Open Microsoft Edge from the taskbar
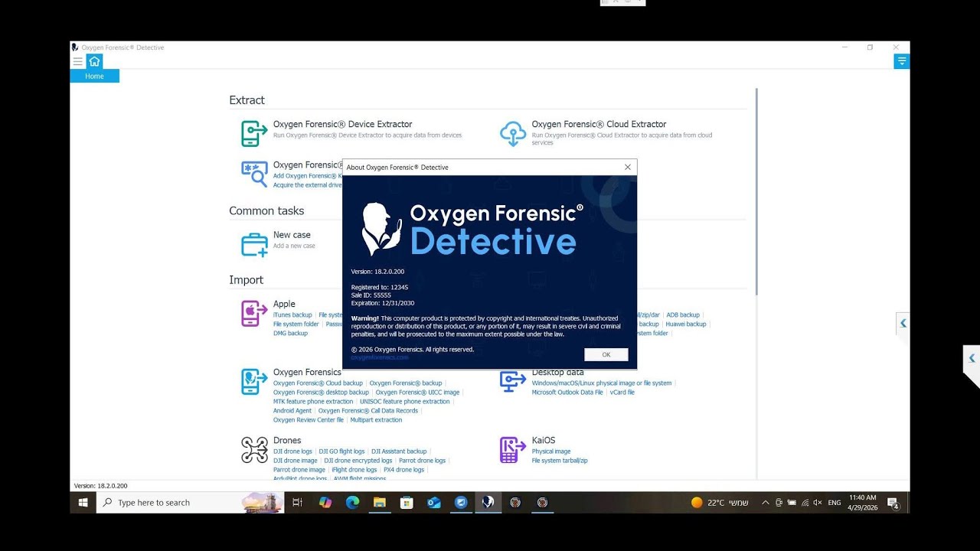980x551 pixels. (x=352, y=502)
